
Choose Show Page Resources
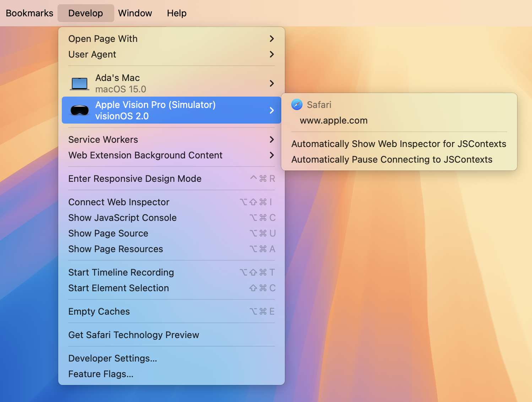pyautogui.click(x=172, y=249)
